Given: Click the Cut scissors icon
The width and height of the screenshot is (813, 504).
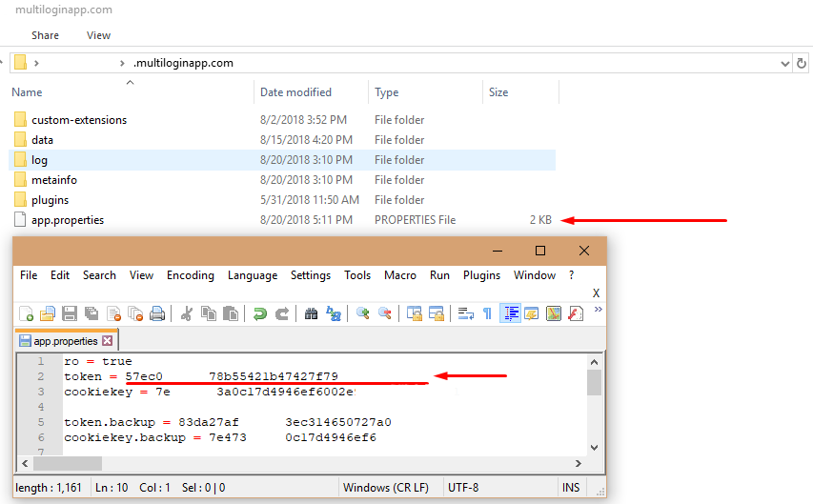Looking at the screenshot, I should pyautogui.click(x=187, y=313).
